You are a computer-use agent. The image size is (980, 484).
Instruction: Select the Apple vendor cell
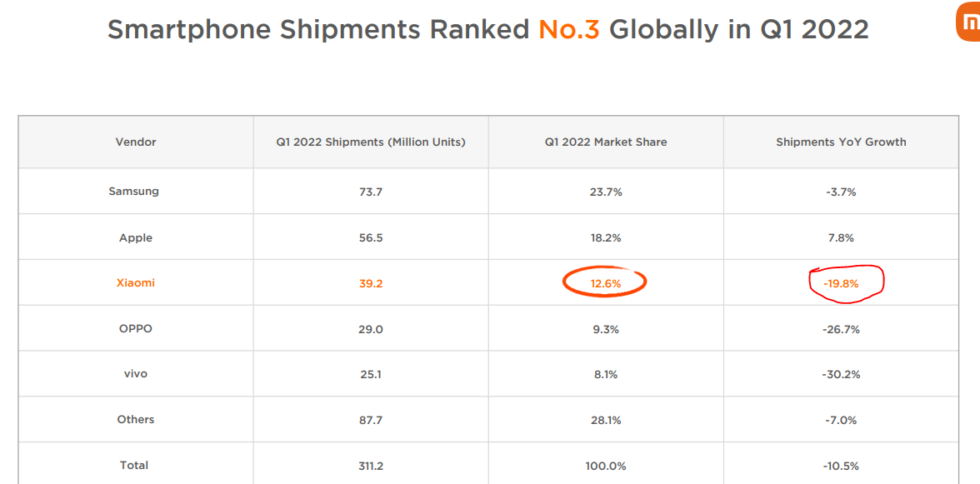point(136,238)
